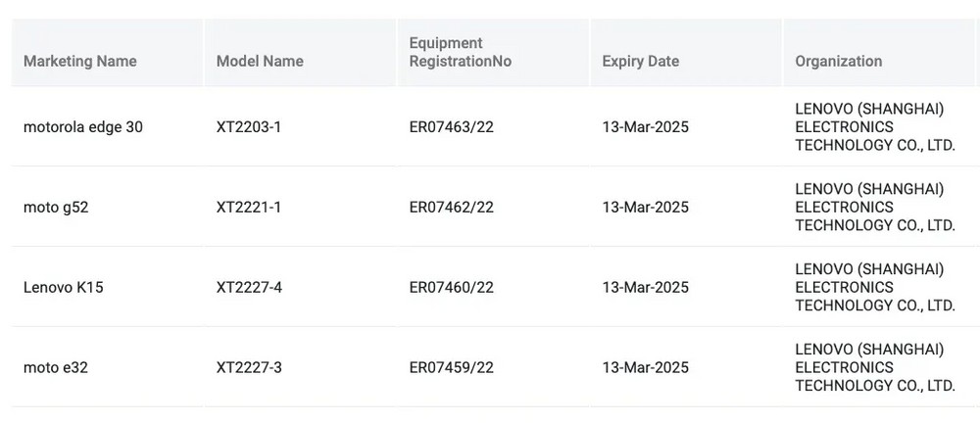Viewport: 980px width, 423px height.
Task: Select model name XT2227-3
Action: [249, 368]
